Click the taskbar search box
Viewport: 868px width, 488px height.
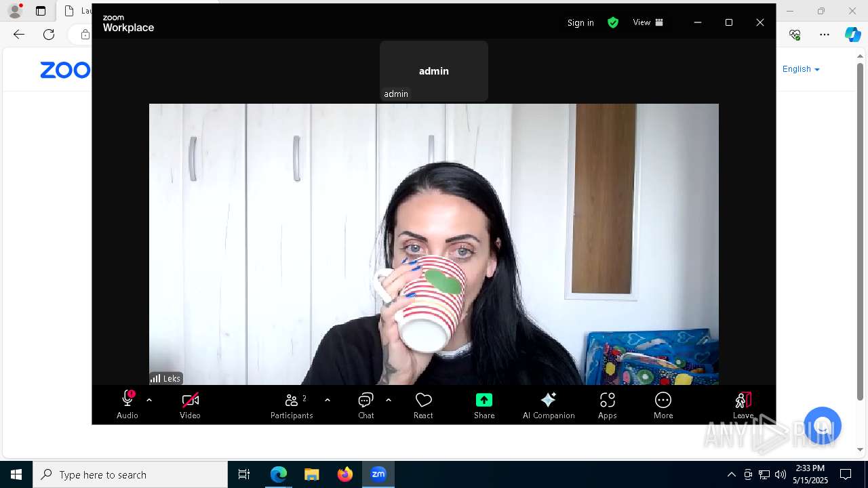(x=130, y=474)
